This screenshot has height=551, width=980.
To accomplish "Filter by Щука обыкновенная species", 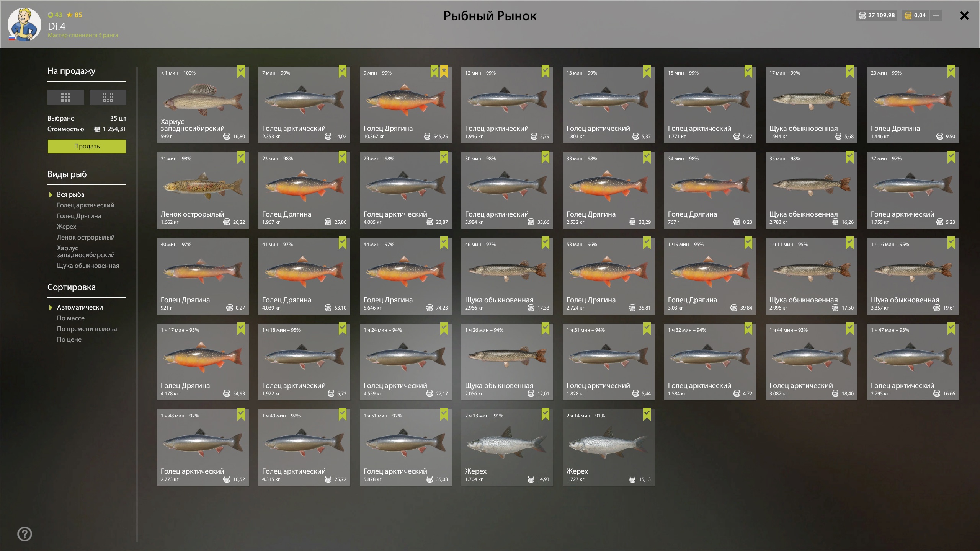I will click(88, 266).
